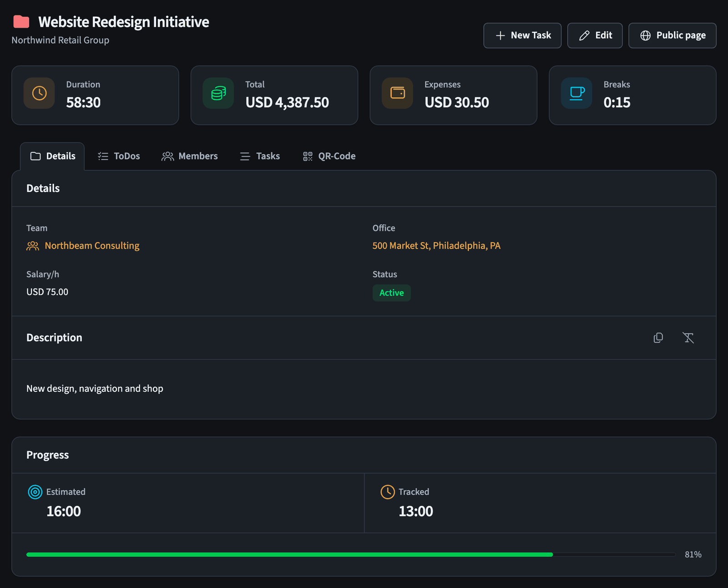Select the salary value USD 75.00
Viewport: 728px width, 588px height.
[x=47, y=292]
